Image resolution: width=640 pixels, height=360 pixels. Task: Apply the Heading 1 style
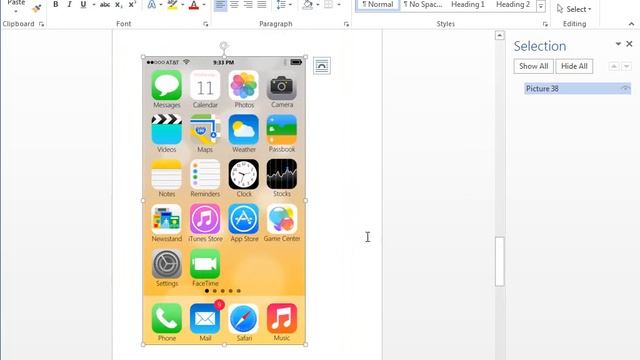click(x=468, y=4)
